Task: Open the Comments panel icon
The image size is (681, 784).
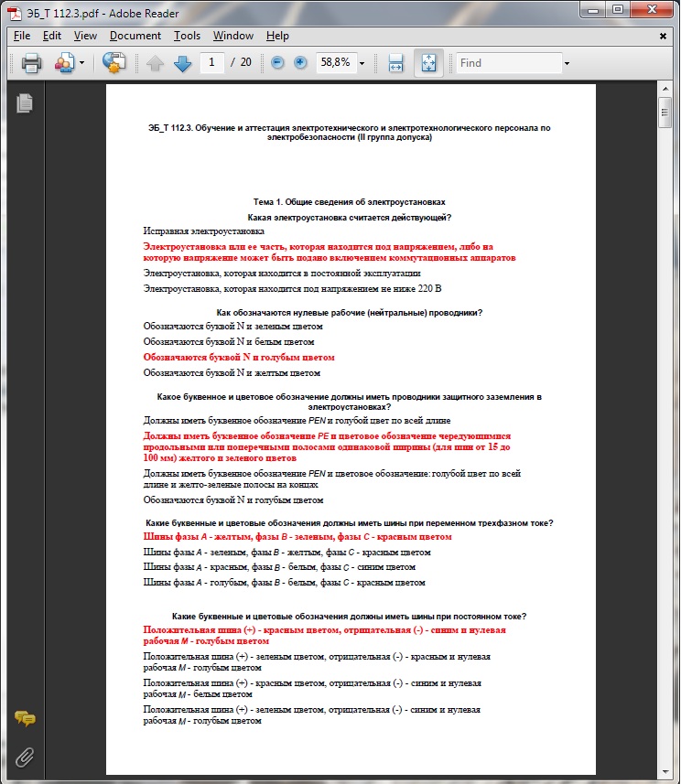Action: (25, 719)
